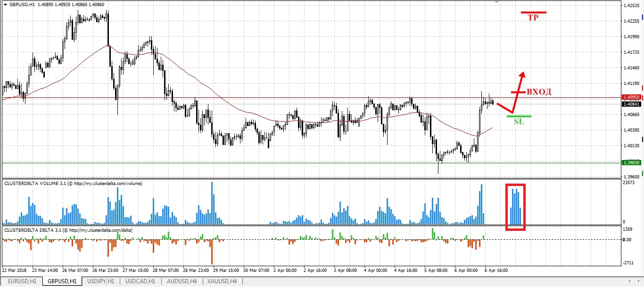The width and height of the screenshot is (644, 287).
Task: Open the USDJPY,H1 chart tab
Action: pyautogui.click(x=100, y=281)
